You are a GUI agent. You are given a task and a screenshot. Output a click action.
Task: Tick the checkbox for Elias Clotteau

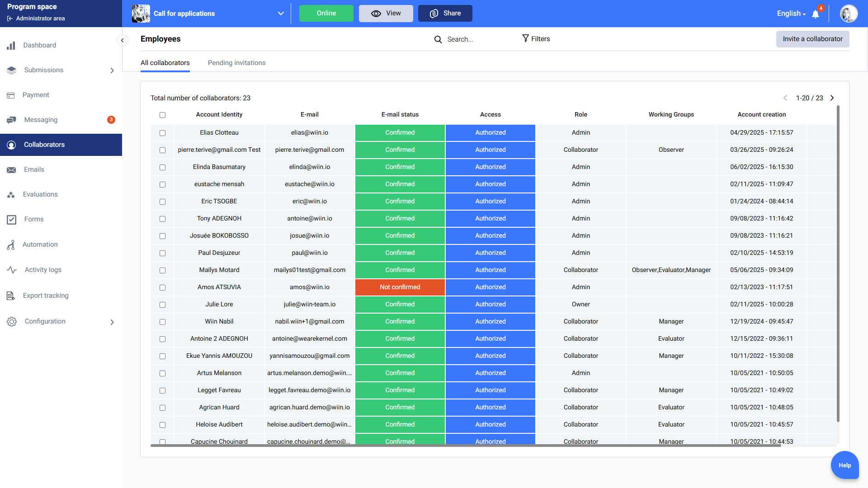coord(162,133)
